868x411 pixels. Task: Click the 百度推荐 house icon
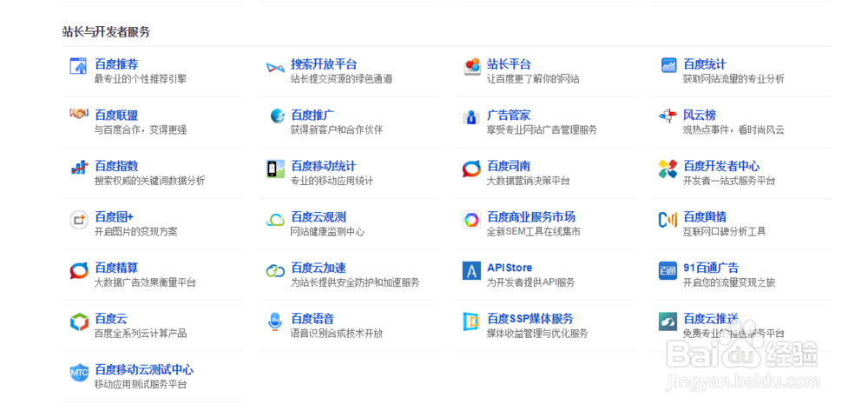coord(78,66)
